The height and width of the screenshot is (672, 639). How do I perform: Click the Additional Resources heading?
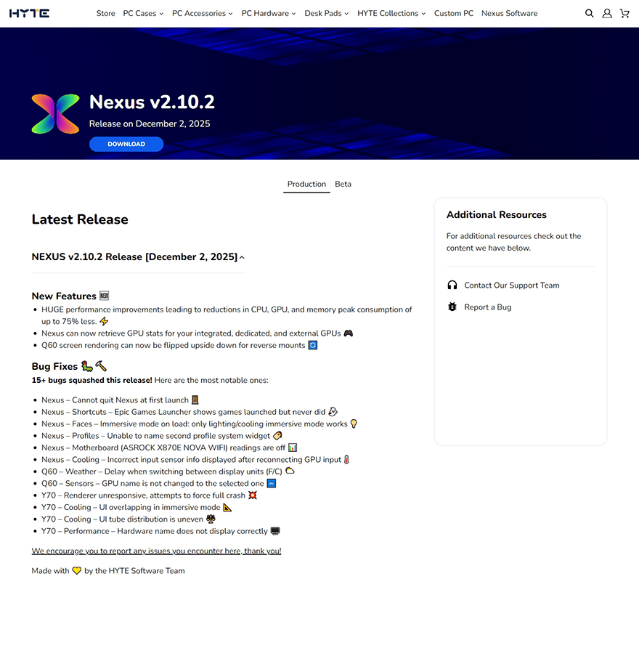[x=497, y=214]
